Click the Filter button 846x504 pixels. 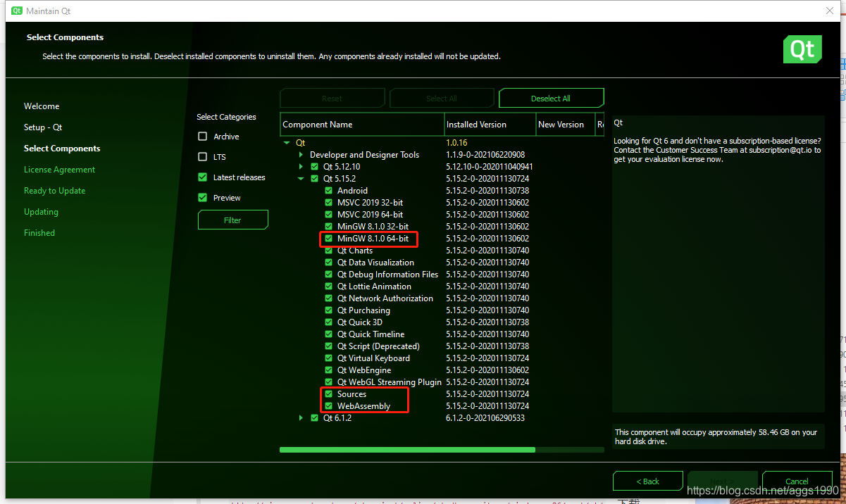[232, 220]
